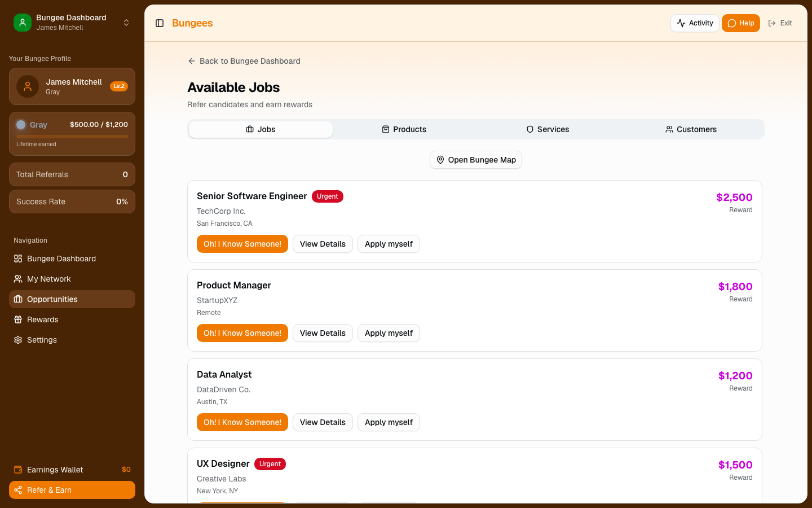Viewport: 812px width, 508px height.
Task: Expand the Bungee Dashboard account switcher
Action: (x=126, y=23)
